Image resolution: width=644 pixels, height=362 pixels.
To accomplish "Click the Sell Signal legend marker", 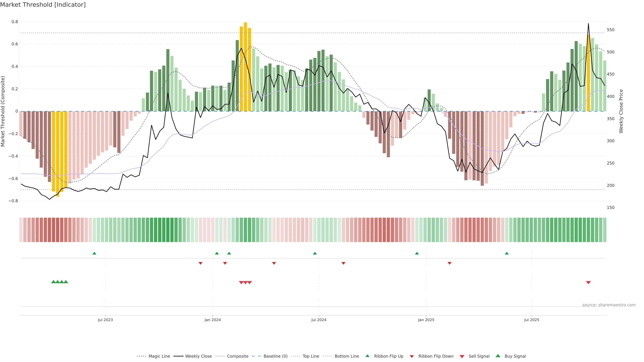I will pyautogui.click(x=462, y=356).
